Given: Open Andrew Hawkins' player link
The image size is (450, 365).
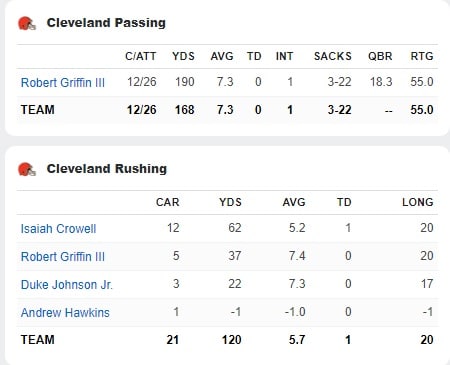Looking at the screenshot, I should (x=65, y=313).
